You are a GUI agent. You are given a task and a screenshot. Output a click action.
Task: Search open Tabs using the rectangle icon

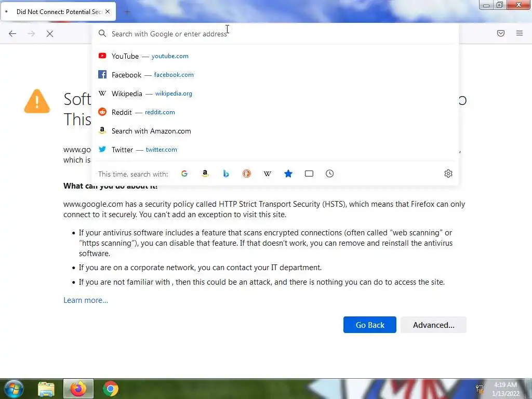pos(309,174)
